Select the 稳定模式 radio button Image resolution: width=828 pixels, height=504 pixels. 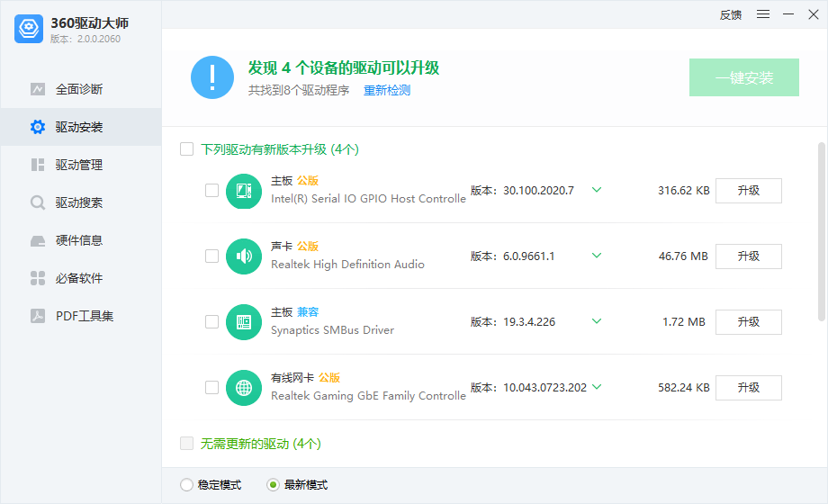click(186, 484)
